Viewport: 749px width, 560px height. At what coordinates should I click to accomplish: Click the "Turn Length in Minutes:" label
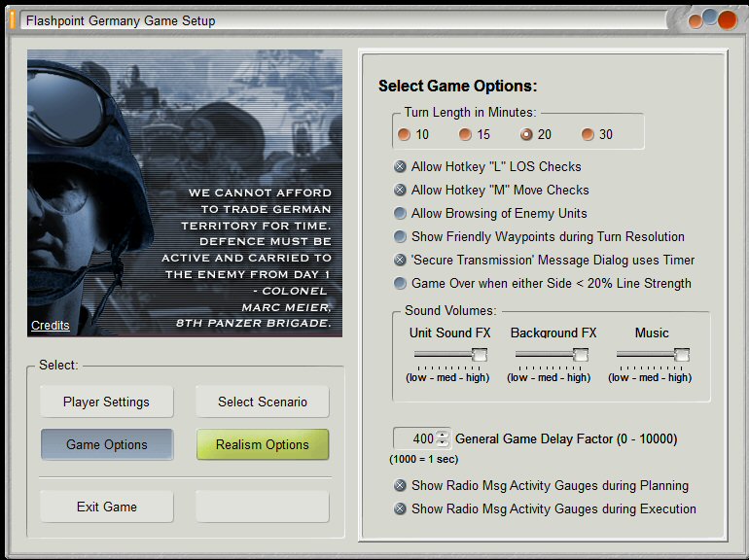tap(470, 112)
